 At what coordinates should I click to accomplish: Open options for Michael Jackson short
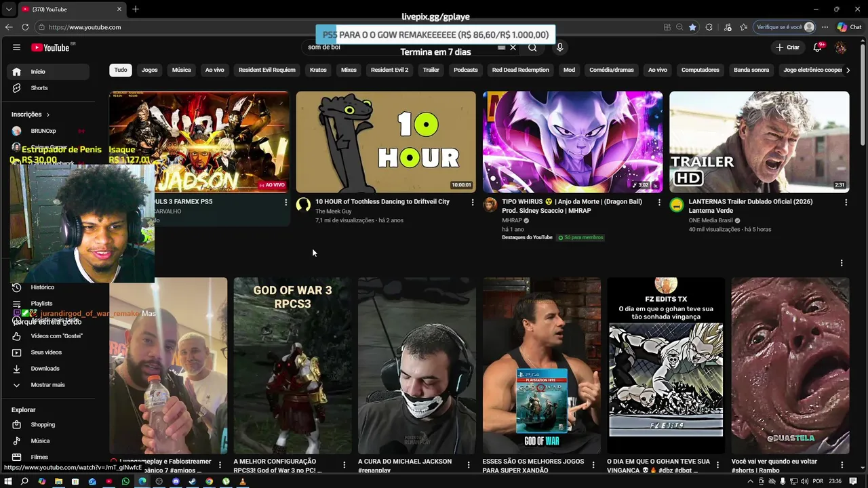point(469,465)
